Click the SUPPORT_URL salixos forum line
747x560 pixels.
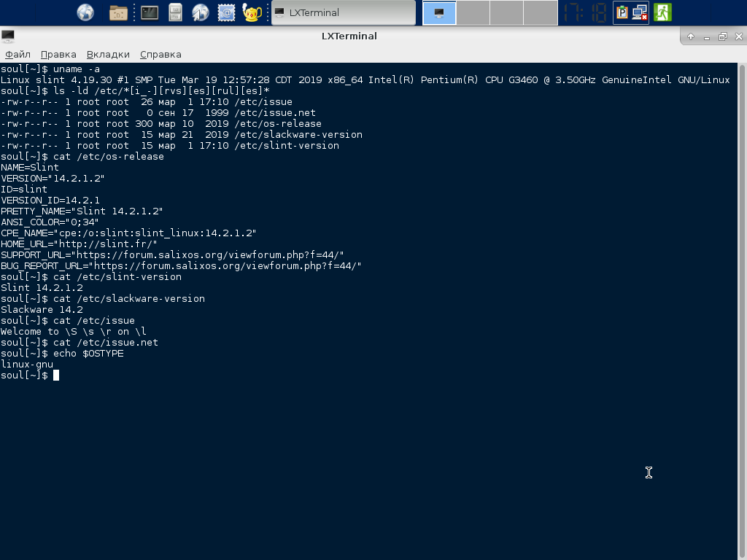[x=172, y=255]
